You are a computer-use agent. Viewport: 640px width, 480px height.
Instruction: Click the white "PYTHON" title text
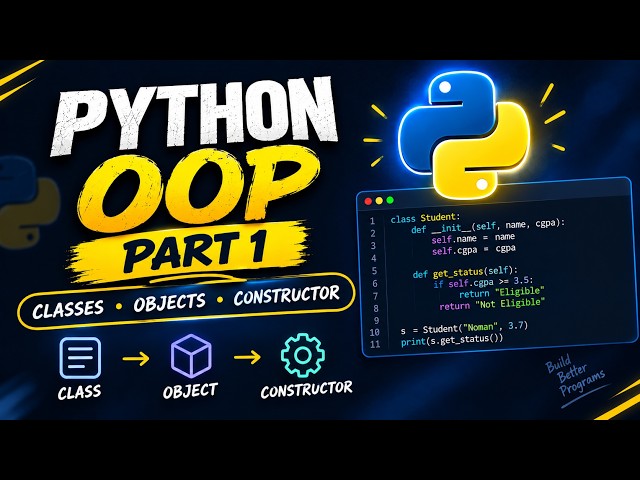click(x=195, y=116)
